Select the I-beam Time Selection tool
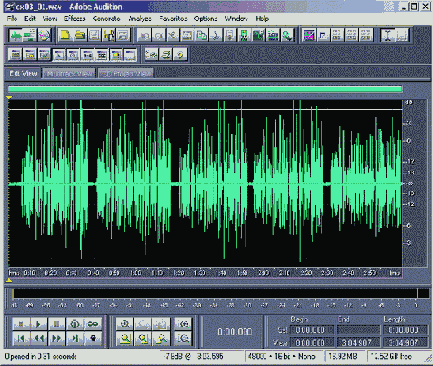The width and height of the screenshot is (433, 366). (388, 35)
